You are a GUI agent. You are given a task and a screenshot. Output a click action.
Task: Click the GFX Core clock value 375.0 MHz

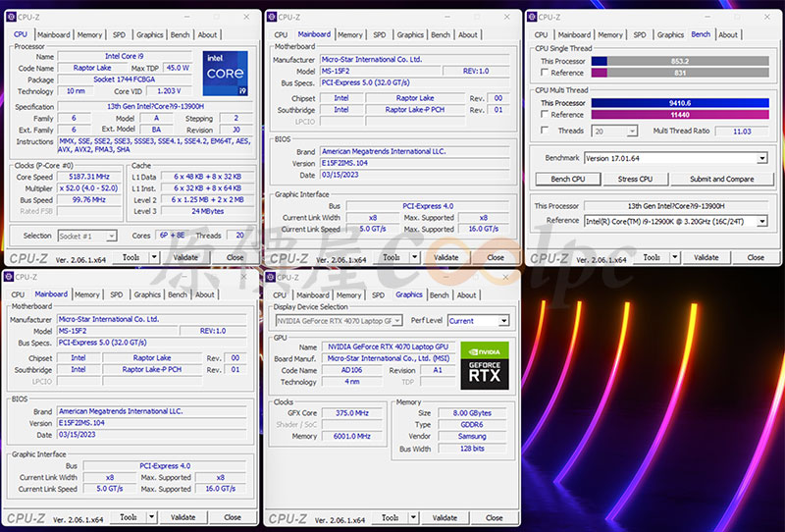(x=352, y=413)
